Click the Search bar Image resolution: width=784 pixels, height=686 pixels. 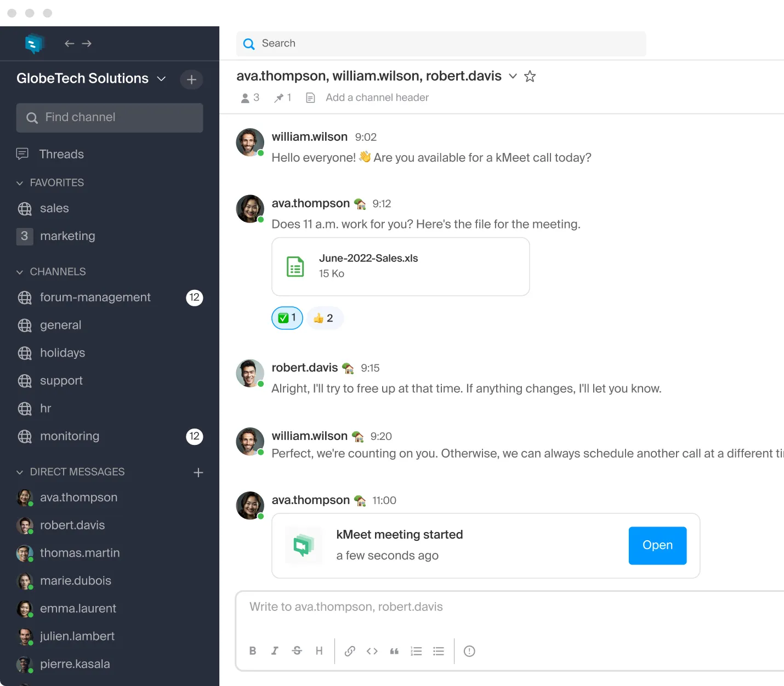tap(441, 44)
